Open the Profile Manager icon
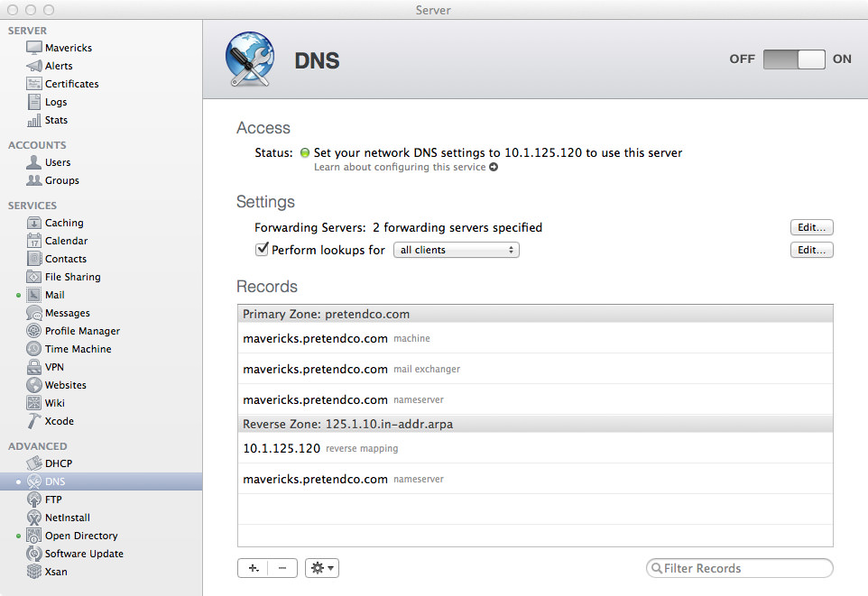 [33, 331]
